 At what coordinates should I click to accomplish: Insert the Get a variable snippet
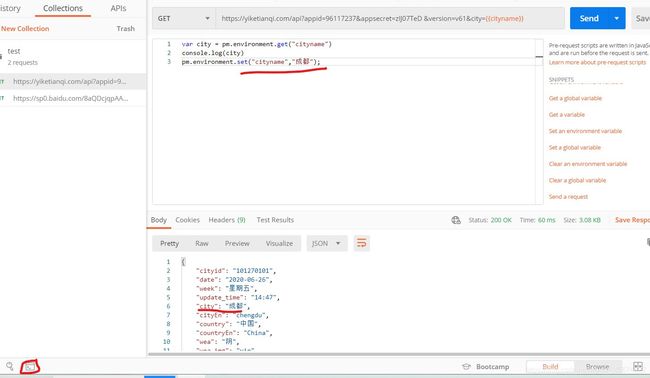567,115
